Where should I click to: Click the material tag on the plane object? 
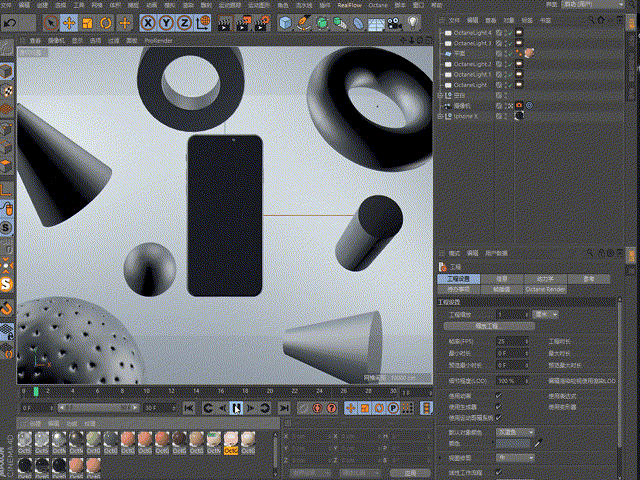529,53
